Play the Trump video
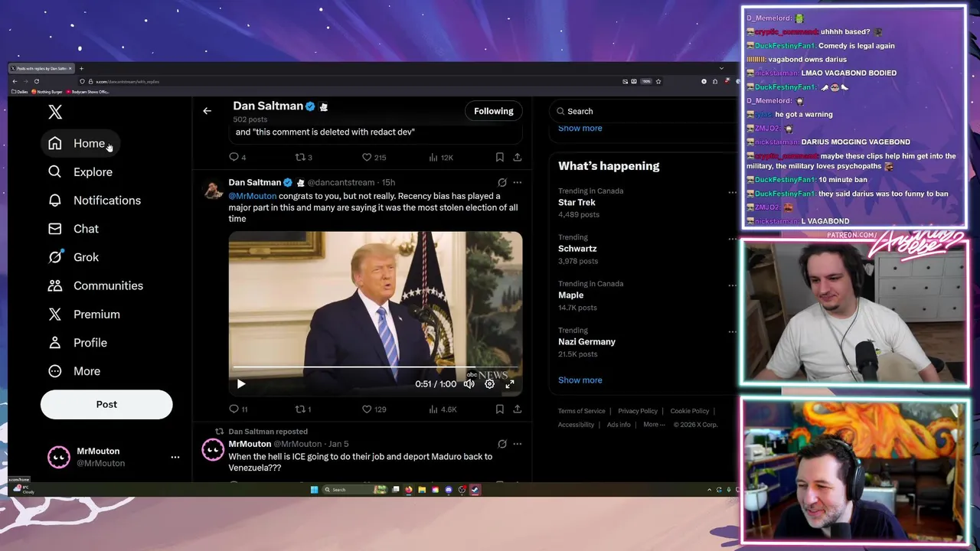 point(241,384)
